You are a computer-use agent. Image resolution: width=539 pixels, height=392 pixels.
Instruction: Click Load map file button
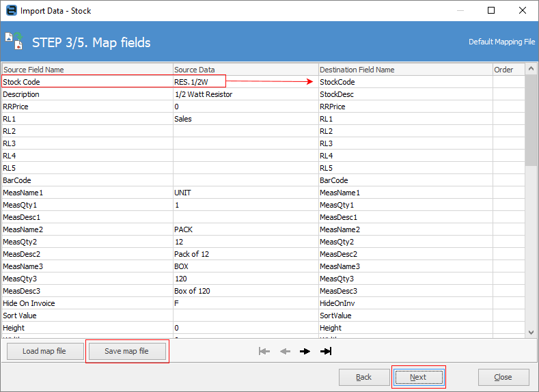[x=45, y=351]
